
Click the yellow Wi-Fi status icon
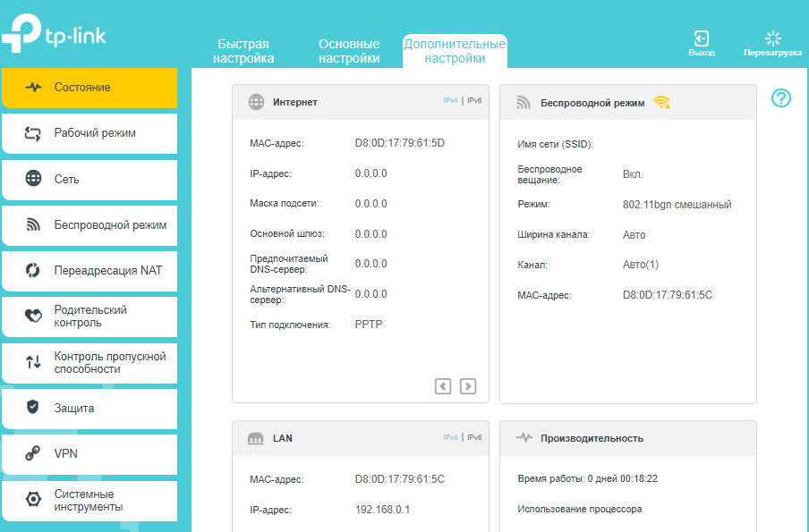tap(661, 103)
